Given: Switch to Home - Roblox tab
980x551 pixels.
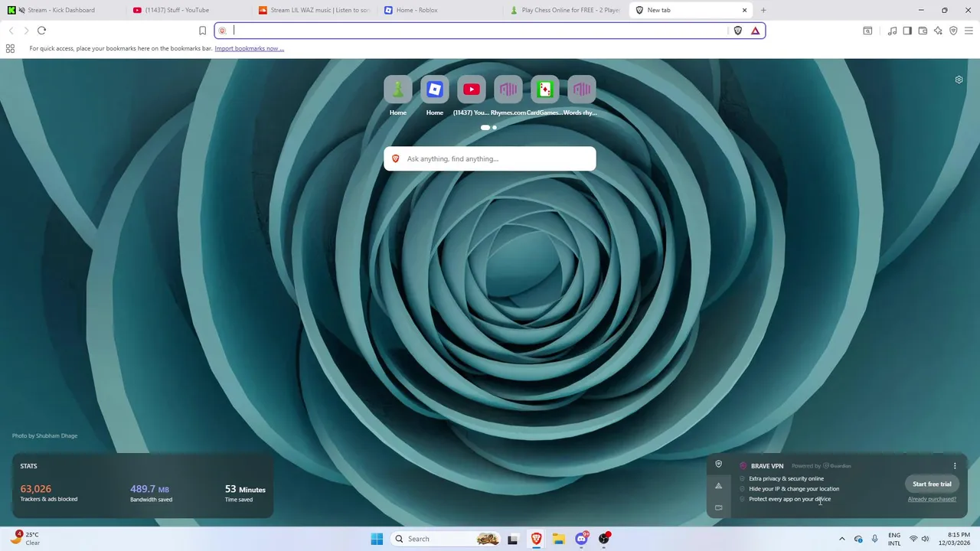Looking at the screenshot, I should (439, 10).
